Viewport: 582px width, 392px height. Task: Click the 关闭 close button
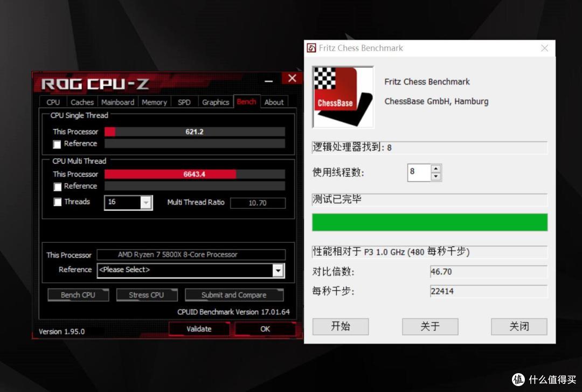(519, 326)
